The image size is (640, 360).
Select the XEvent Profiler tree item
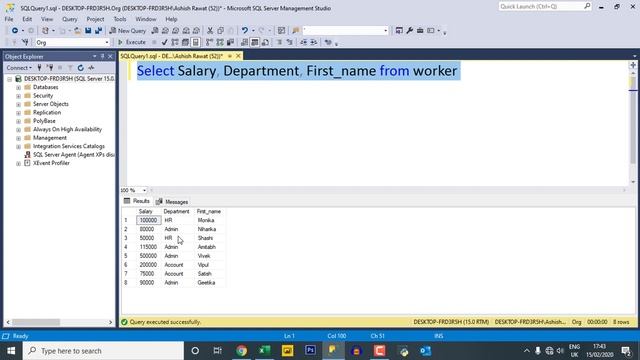[51, 163]
